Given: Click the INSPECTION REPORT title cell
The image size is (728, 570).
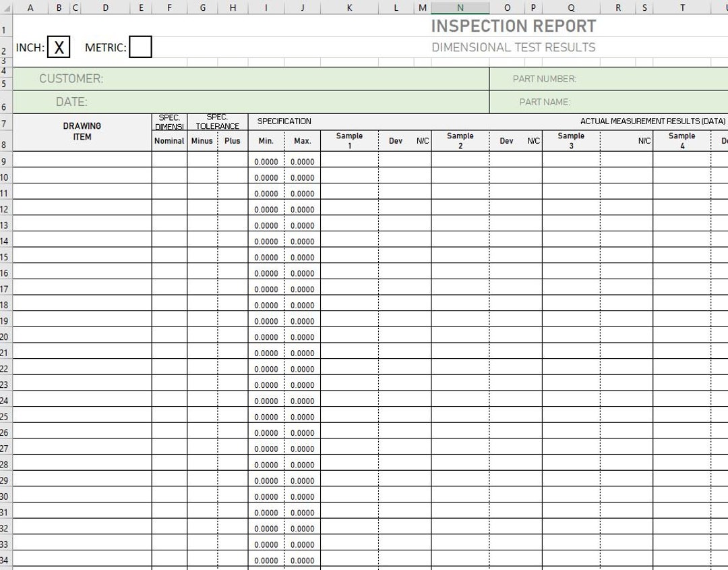Looking at the screenshot, I should (x=513, y=26).
